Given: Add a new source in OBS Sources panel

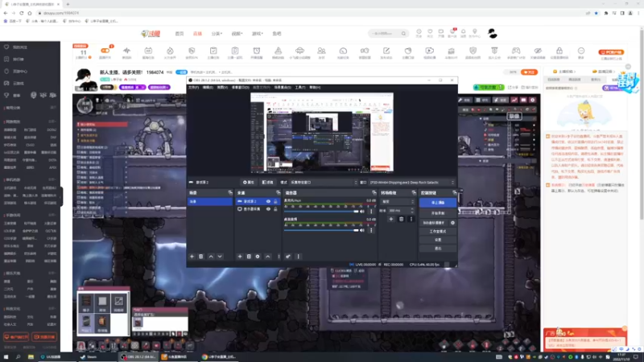Looking at the screenshot, I should pyautogui.click(x=240, y=257).
